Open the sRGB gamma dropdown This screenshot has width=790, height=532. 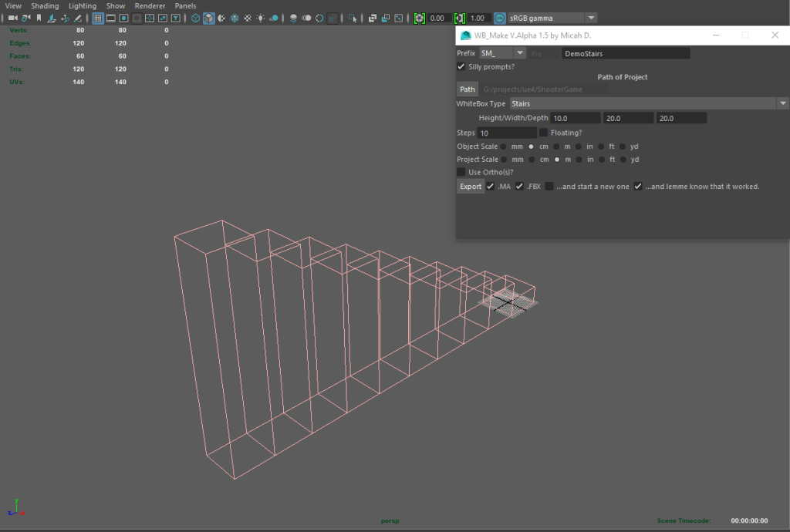pos(590,18)
